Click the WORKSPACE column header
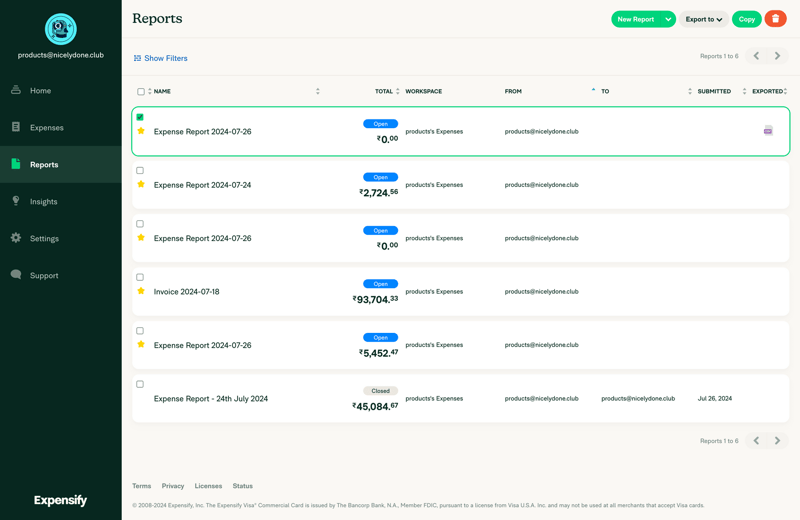 coord(423,91)
